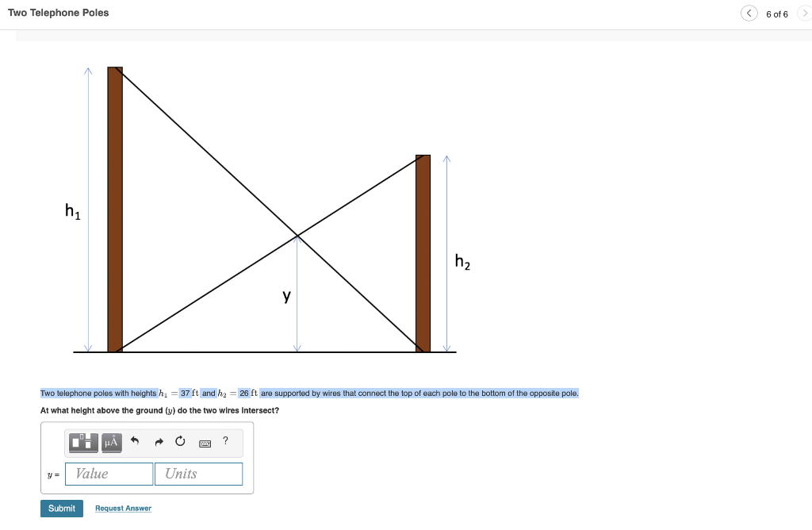Click the question 'At what height above the ground'
This screenshot has height=530, width=812.
159,410
